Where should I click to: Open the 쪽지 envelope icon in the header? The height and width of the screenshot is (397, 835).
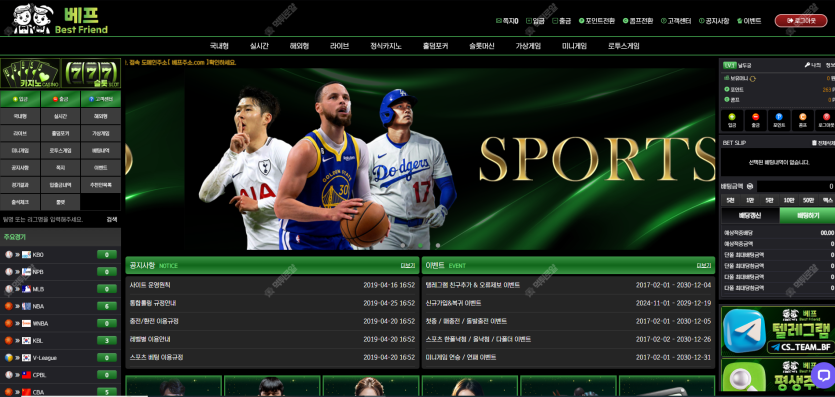pyautogui.click(x=498, y=21)
